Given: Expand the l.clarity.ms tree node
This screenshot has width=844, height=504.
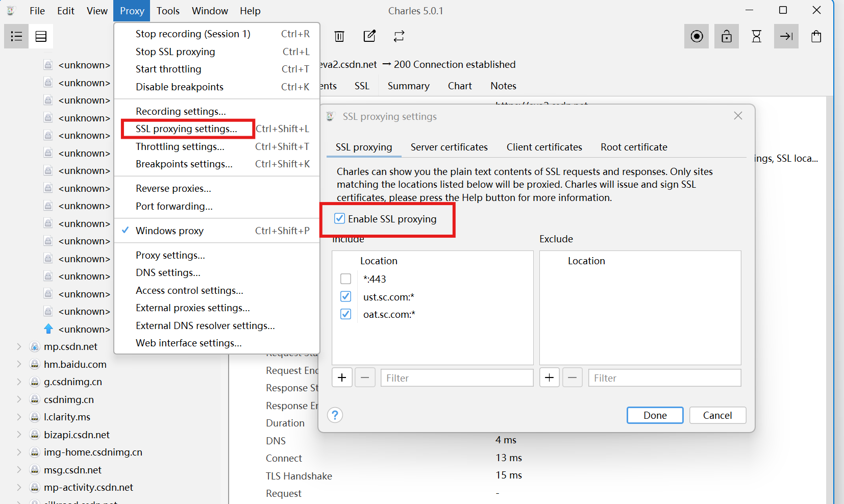Looking at the screenshot, I should [x=19, y=417].
